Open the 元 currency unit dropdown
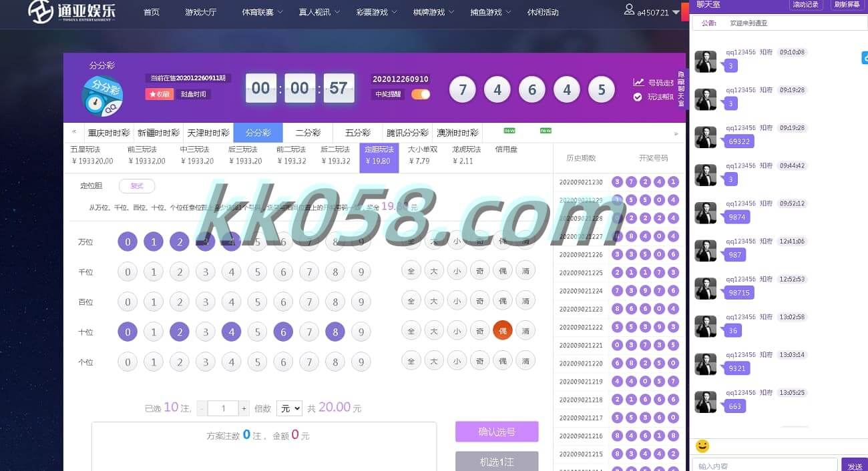 click(290, 408)
